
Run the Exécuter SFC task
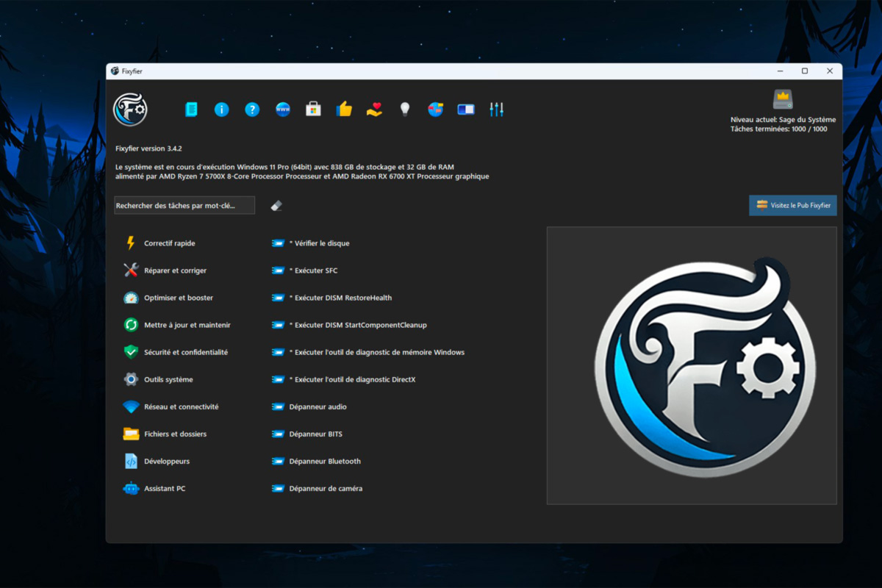305,270
